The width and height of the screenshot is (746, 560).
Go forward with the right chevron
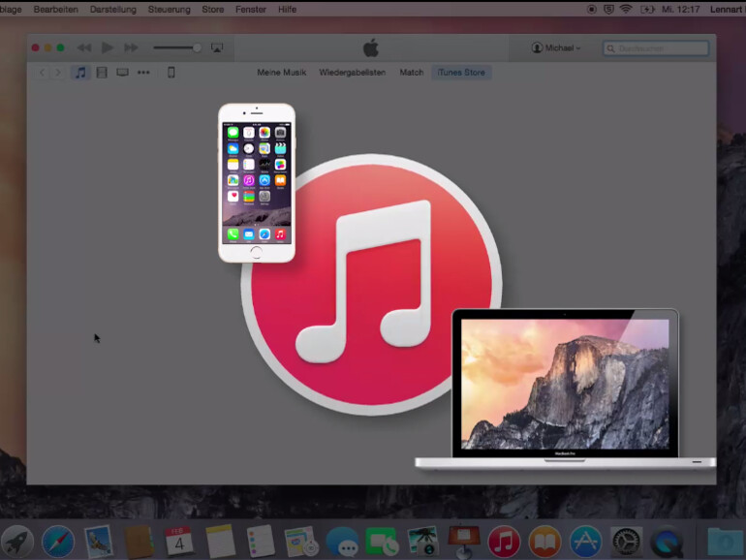pos(58,73)
